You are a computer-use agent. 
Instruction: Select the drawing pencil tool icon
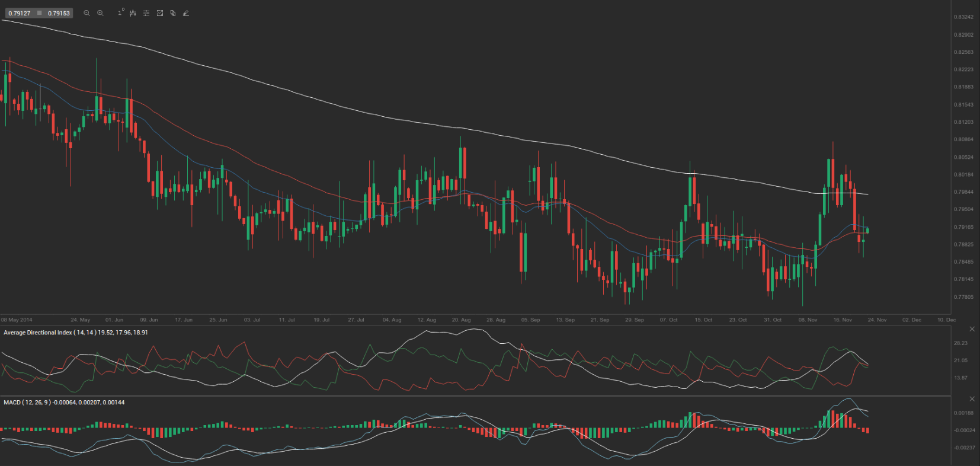(186, 13)
